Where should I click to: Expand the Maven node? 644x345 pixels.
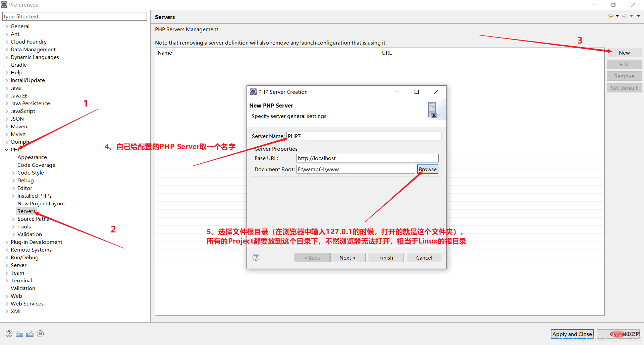coord(7,127)
